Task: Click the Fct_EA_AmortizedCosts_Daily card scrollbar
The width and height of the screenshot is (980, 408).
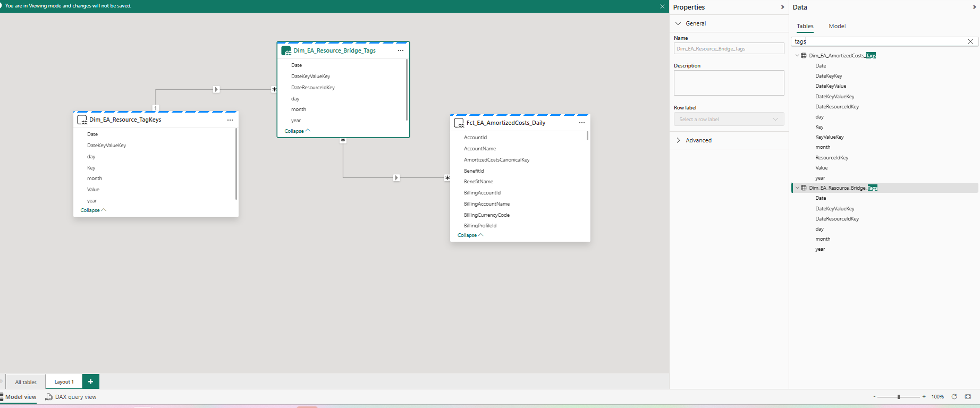Action: (587, 136)
